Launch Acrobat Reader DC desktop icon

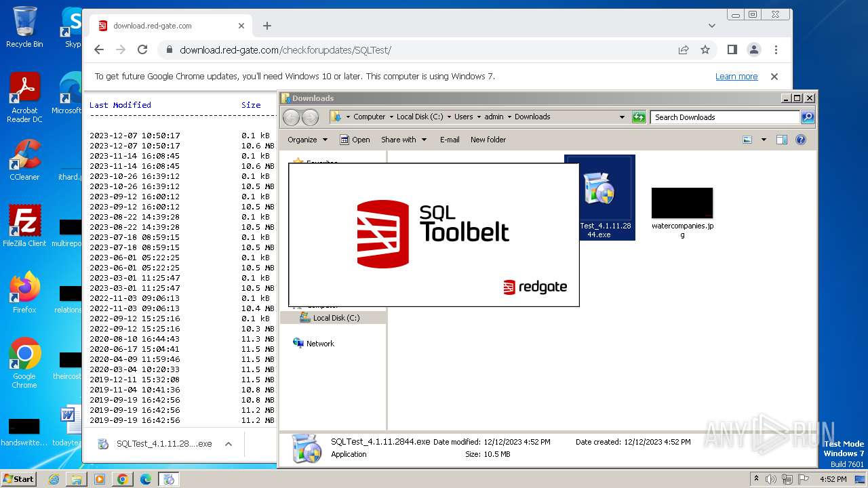(x=24, y=98)
